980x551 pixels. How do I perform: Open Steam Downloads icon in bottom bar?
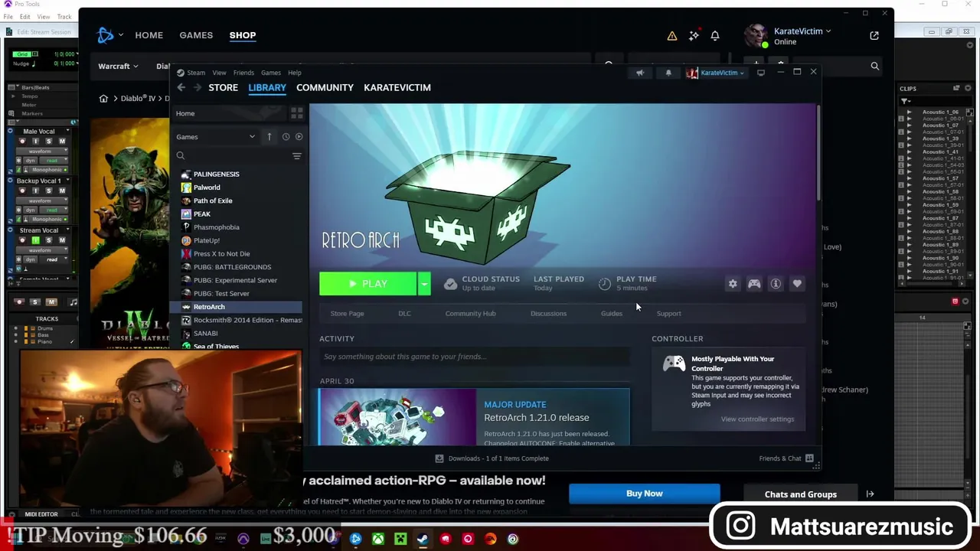[x=439, y=458]
